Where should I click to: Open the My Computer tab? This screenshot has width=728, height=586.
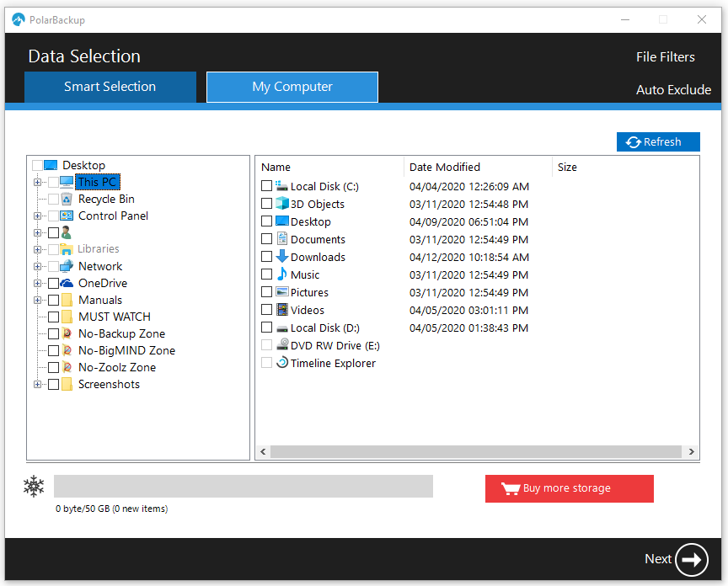292,87
